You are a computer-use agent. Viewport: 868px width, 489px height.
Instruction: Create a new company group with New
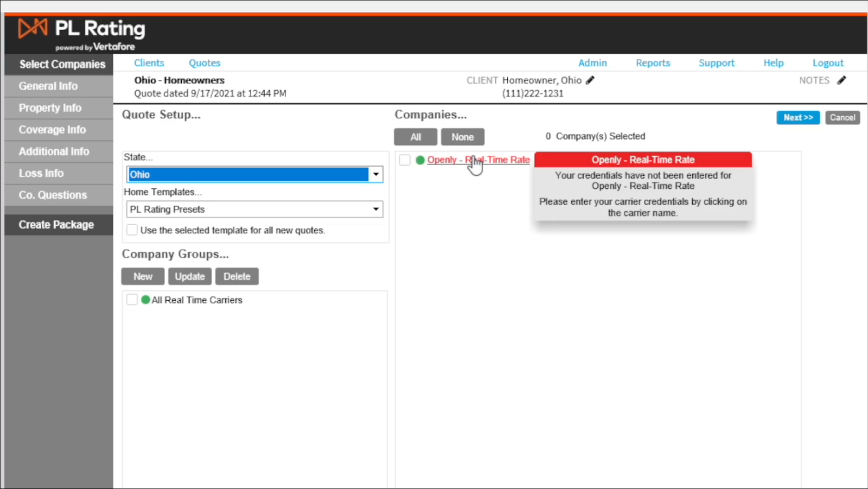click(x=143, y=276)
